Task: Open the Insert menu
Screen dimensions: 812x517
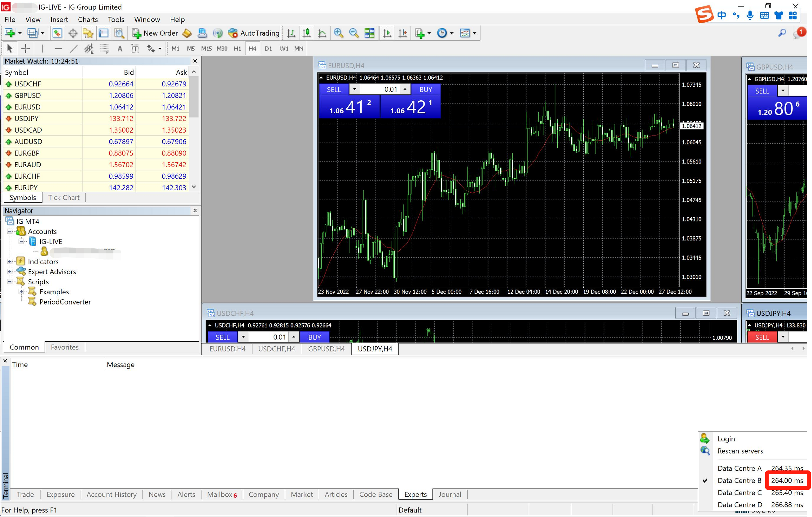Action: tap(59, 20)
